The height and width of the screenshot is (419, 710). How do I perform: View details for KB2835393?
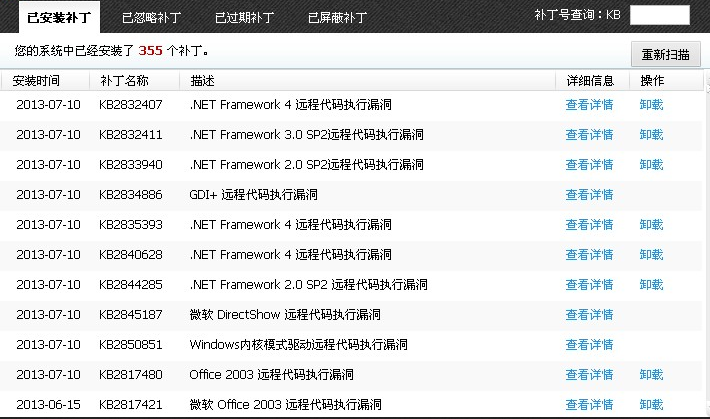coord(589,225)
